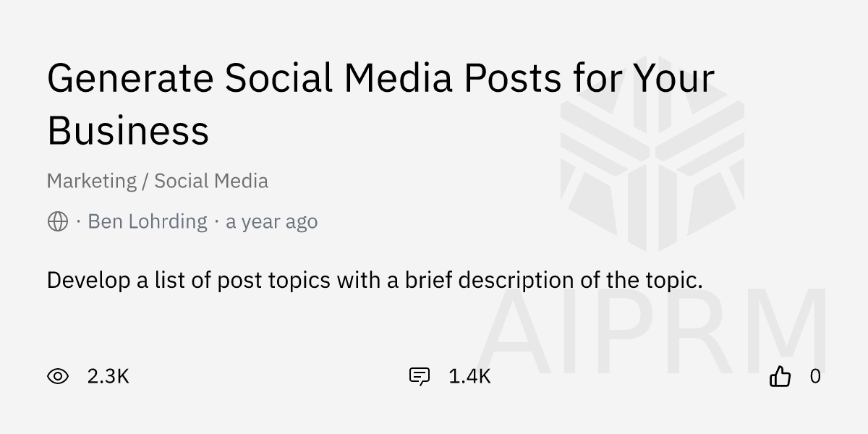Click the word "Generate" in the title
The image size is (868, 434).
click(x=129, y=78)
